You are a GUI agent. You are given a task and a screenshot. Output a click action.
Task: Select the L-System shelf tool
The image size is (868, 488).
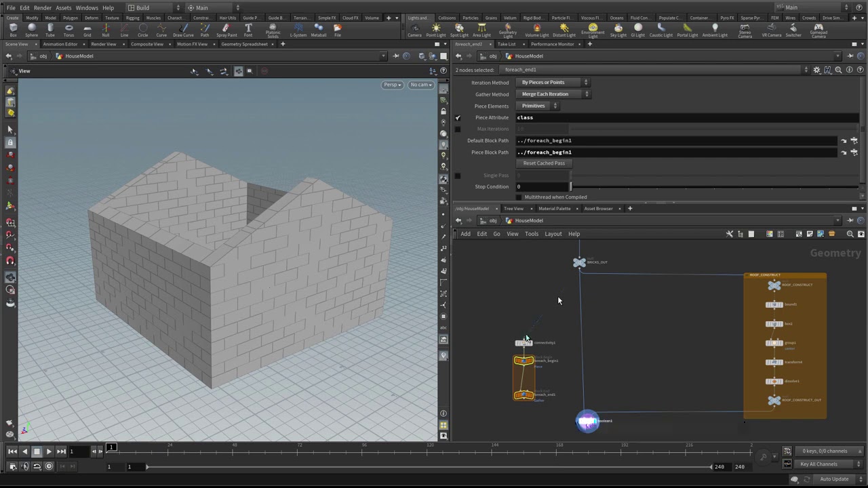point(298,30)
